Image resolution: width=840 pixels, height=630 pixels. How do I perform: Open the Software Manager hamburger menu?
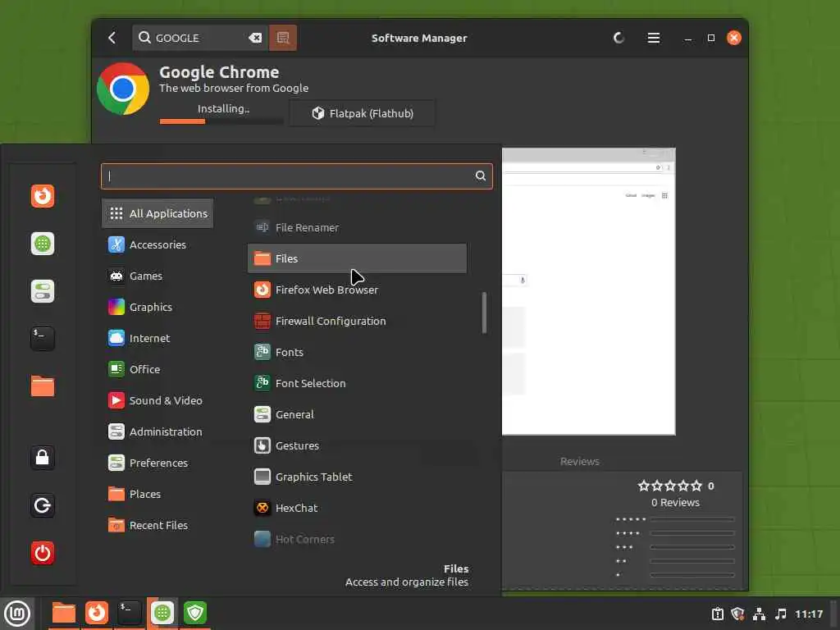653,38
